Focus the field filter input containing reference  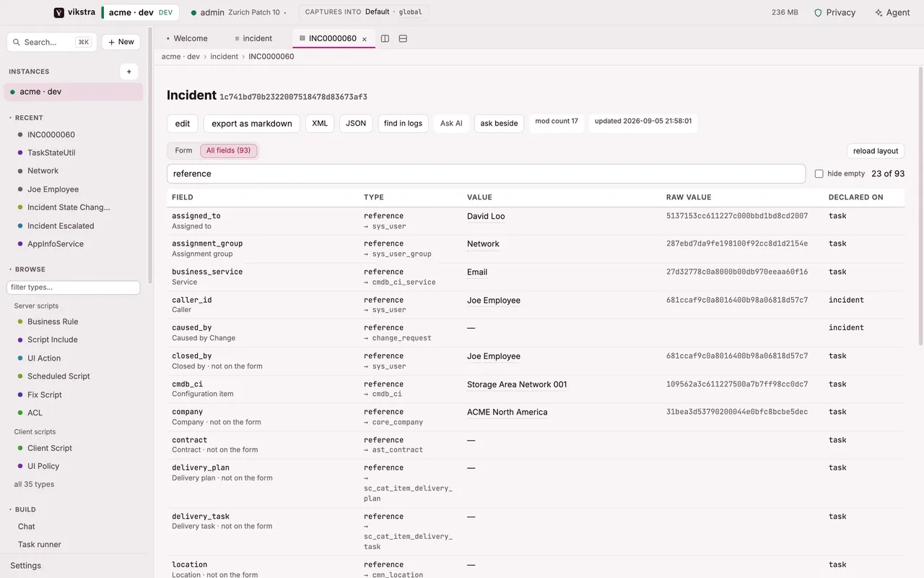point(486,173)
